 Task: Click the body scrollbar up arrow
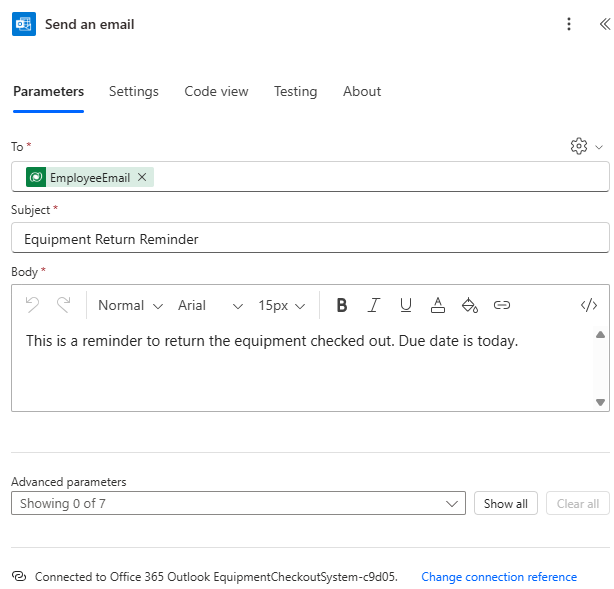600,334
